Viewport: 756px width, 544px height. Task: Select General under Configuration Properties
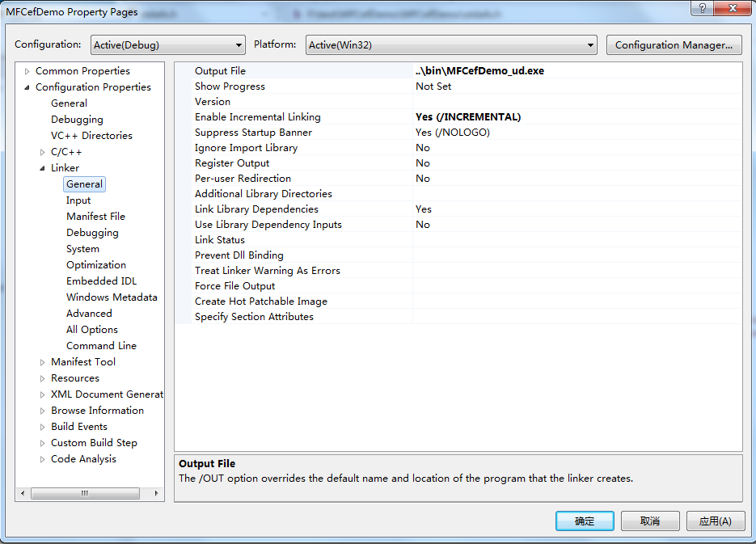point(69,103)
